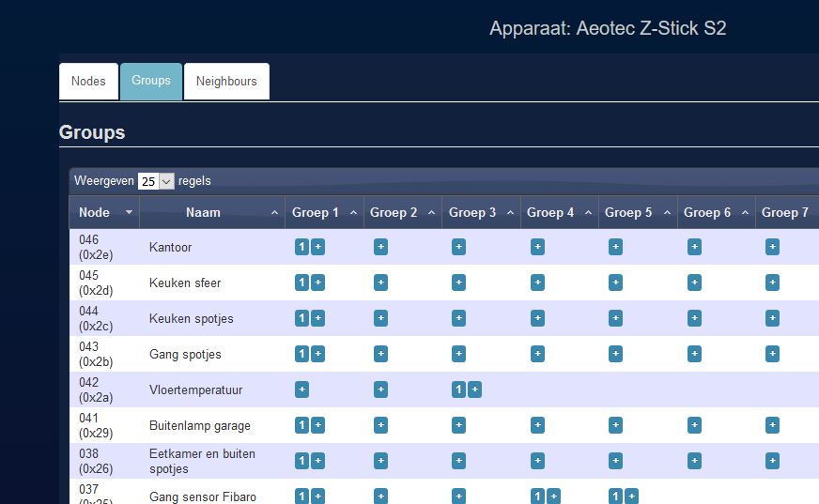Viewport: 819px width, 504px height.
Task: Switch to the Nodes tab
Action: point(88,82)
